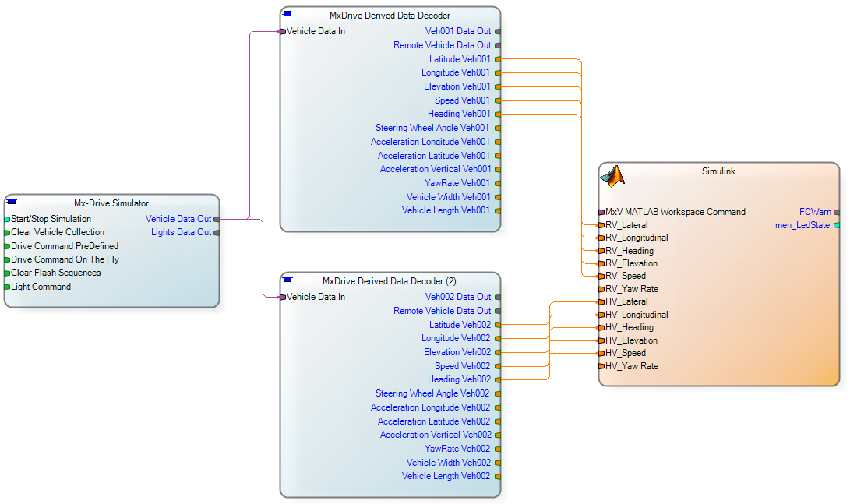The width and height of the screenshot is (850, 504).
Task: Click the HV_Speed label
Action: click(x=625, y=353)
